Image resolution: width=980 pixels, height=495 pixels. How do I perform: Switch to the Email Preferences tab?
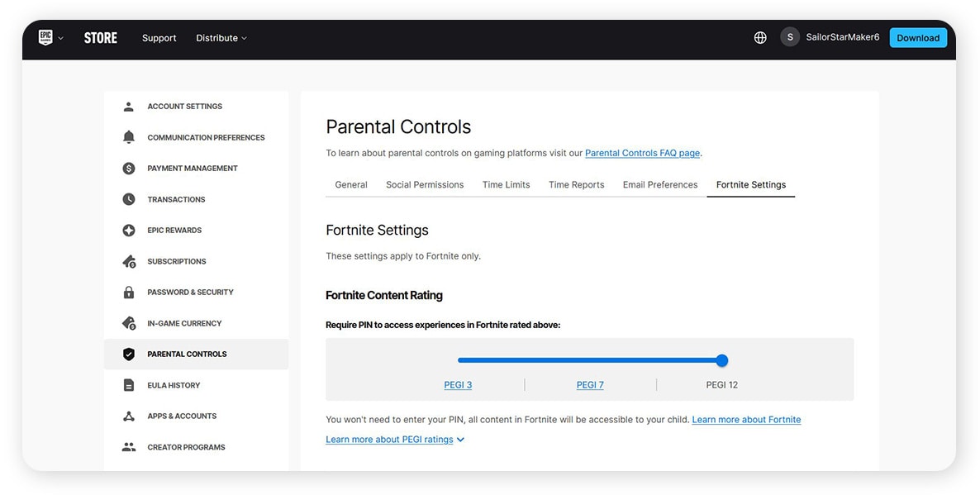(x=660, y=185)
